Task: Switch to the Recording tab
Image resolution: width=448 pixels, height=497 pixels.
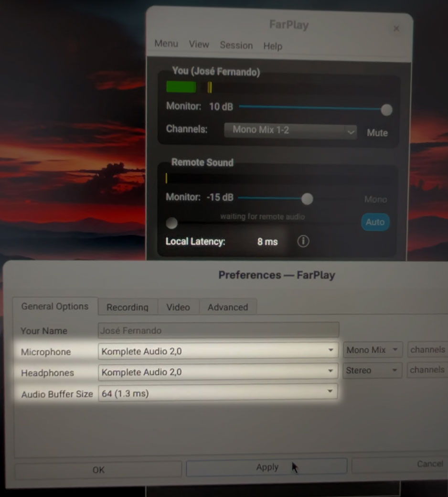Action: [128, 307]
